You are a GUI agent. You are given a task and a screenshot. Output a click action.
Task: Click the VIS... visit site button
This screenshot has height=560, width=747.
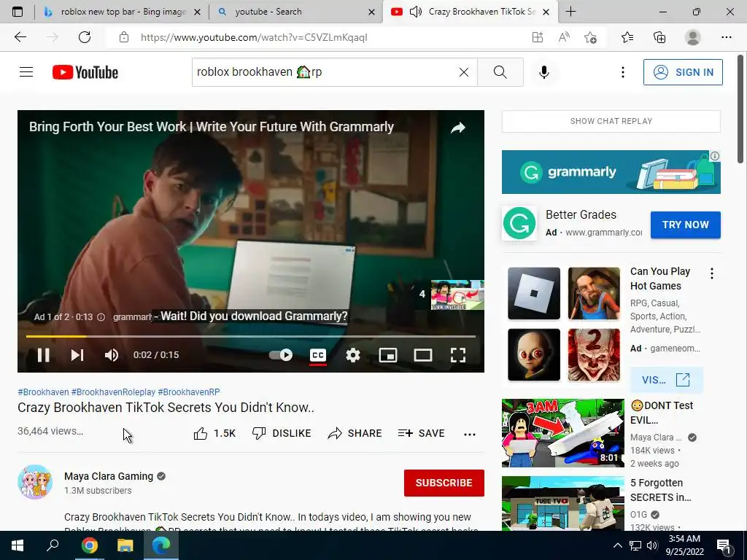click(666, 380)
